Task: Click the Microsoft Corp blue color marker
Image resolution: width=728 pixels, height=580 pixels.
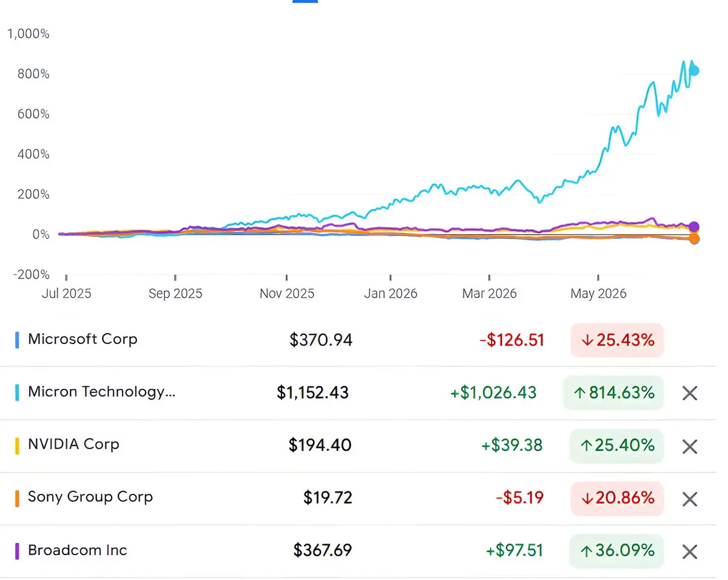Action: (17, 340)
